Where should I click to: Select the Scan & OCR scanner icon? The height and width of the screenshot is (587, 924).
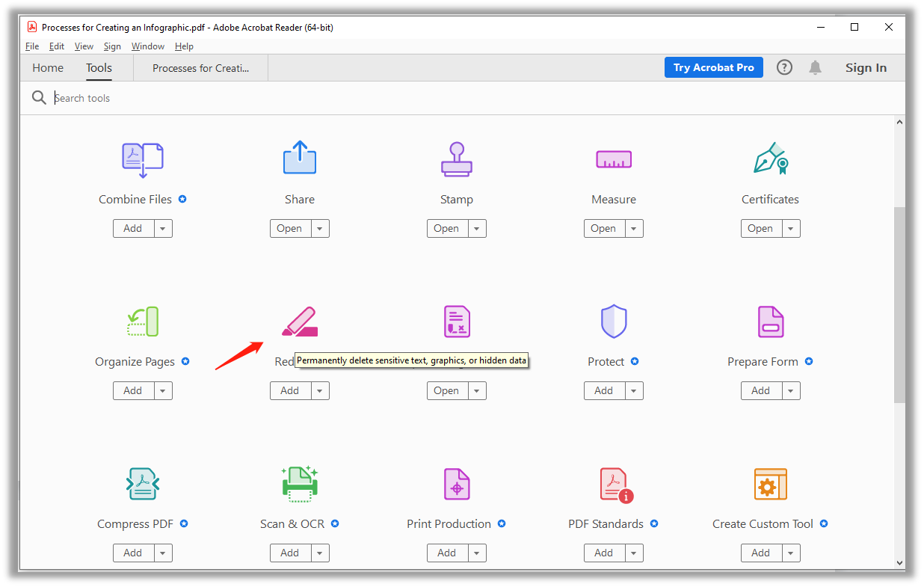(300, 484)
